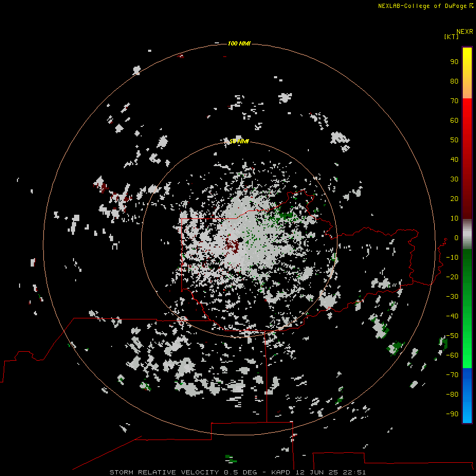Click the -30 value on the velocity scale

pyautogui.click(x=452, y=297)
